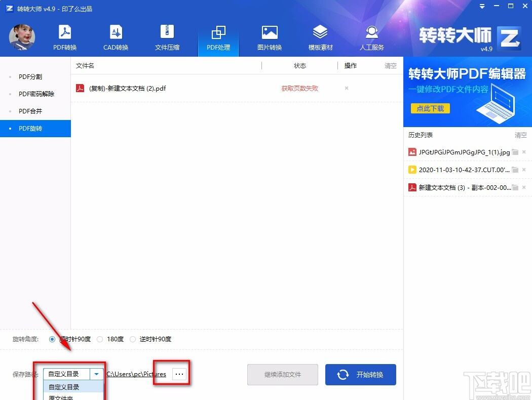Image resolution: width=532 pixels, height=400 pixels.
Task: Select file name (复制)-新建文本文档 (2).pdf
Action: coord(128,89)
